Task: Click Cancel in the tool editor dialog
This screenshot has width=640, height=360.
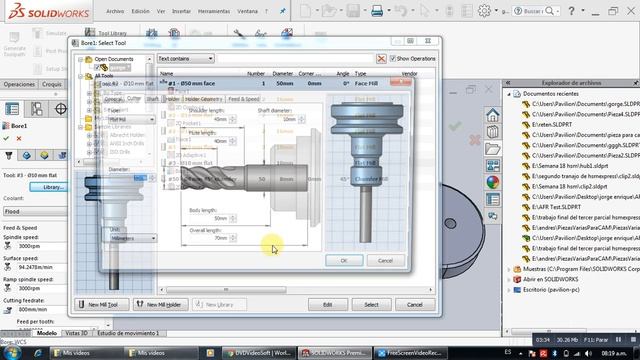Action: click(385, 260)
